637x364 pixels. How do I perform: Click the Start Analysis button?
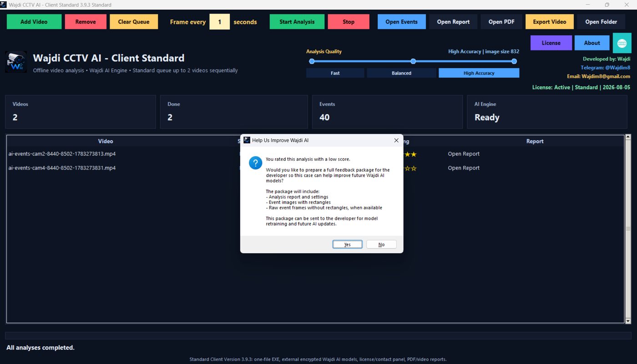click(x=297, y=22)
